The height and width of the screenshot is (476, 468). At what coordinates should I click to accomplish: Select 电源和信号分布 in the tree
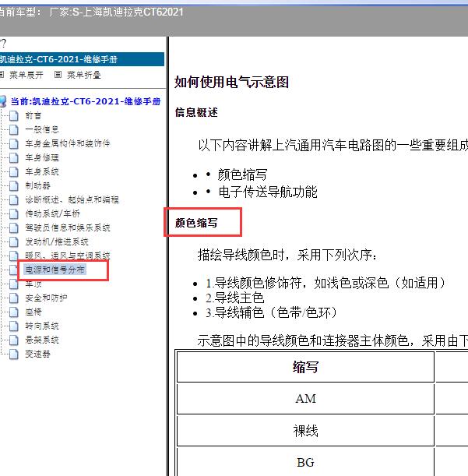(x=55, y=270)
